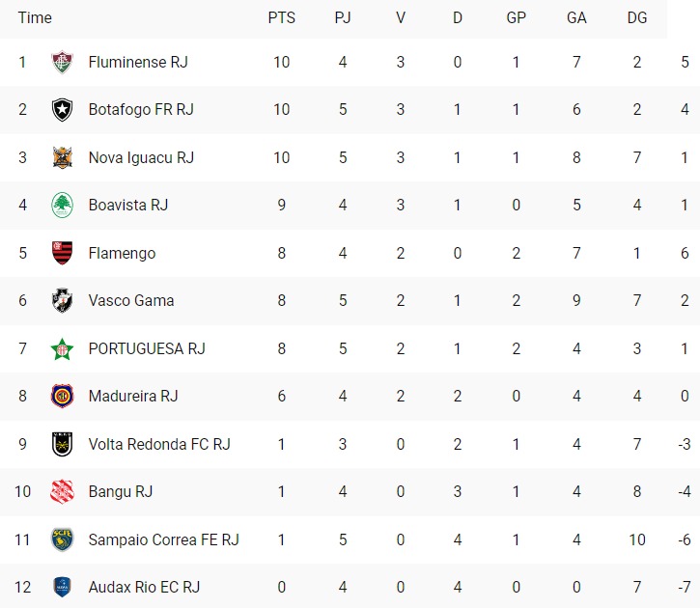Click the Fluminense RJ club crest
This screenshot has width=700, height=608.
click(62, 62)
